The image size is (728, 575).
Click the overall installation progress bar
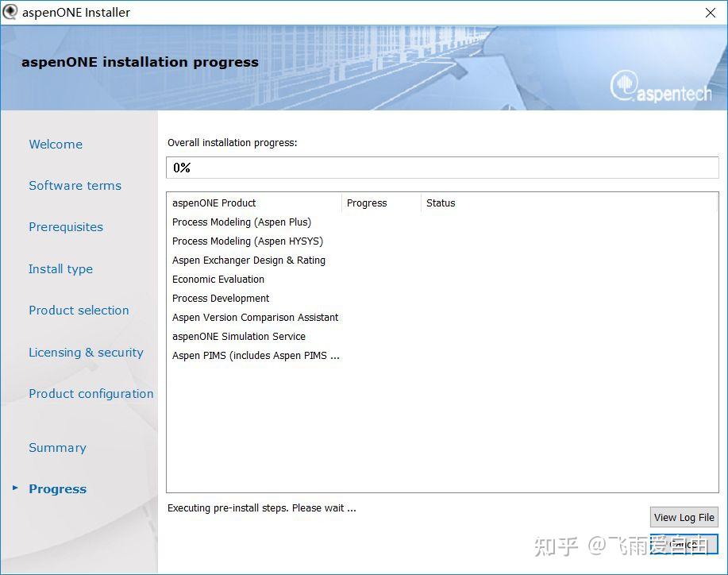click(442, 167)
